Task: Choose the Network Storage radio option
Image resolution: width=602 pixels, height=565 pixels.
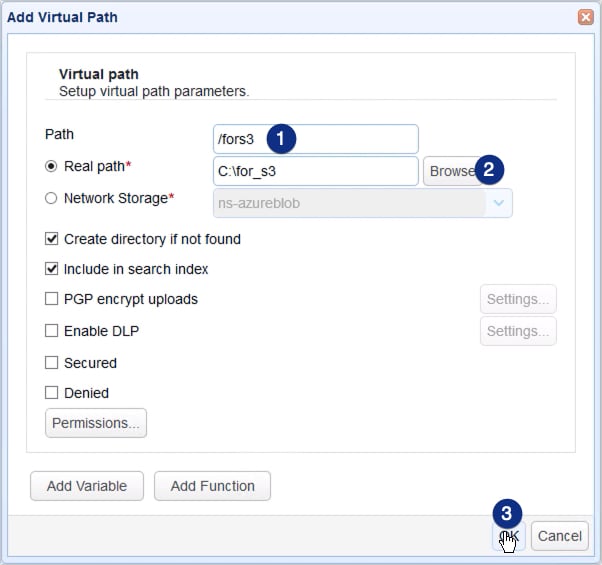Action: pyautogui.click(x=51, y=198)
